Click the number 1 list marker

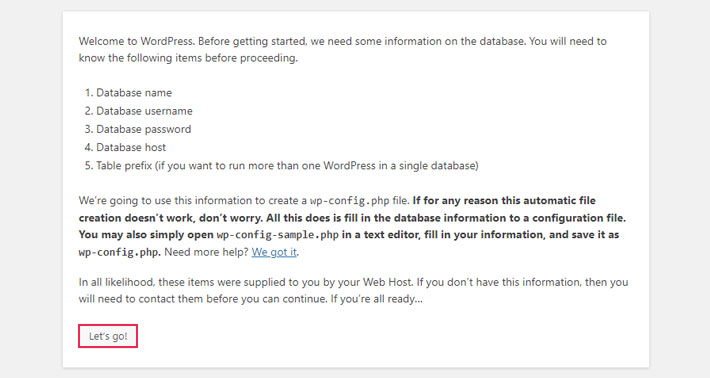(89, 93)
